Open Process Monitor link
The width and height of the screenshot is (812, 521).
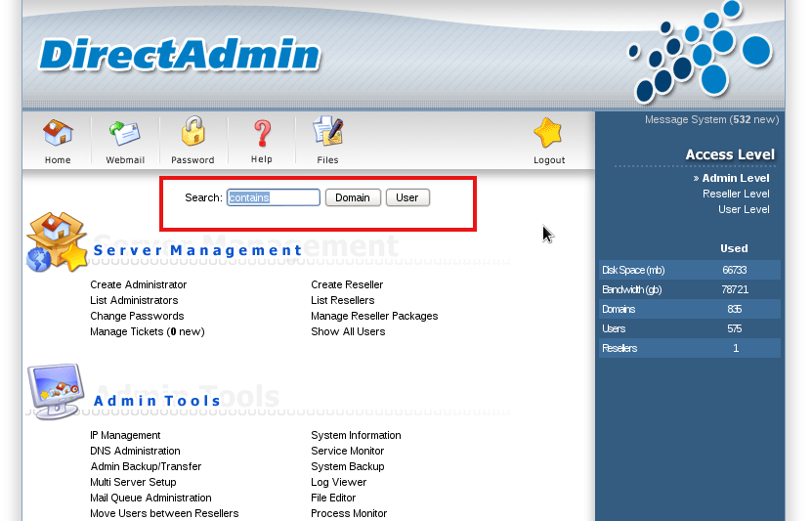point(349,513)
